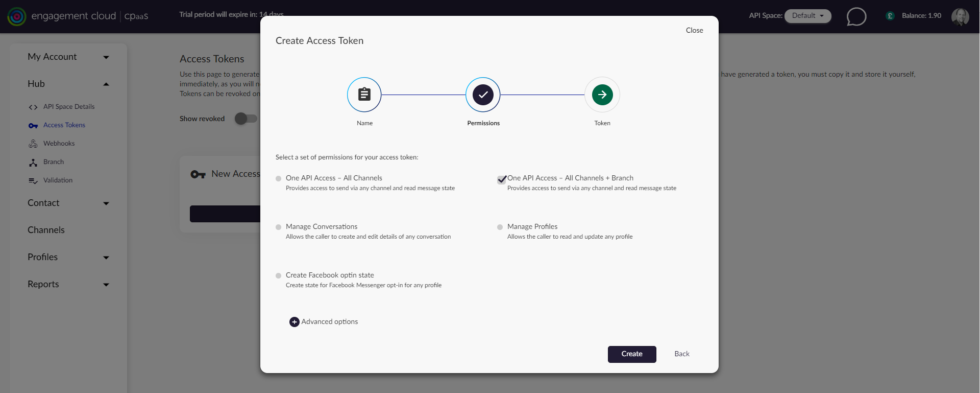Open Webhooks in sidebar
Viewport: 980px width, 393px height.
point(59,144)
